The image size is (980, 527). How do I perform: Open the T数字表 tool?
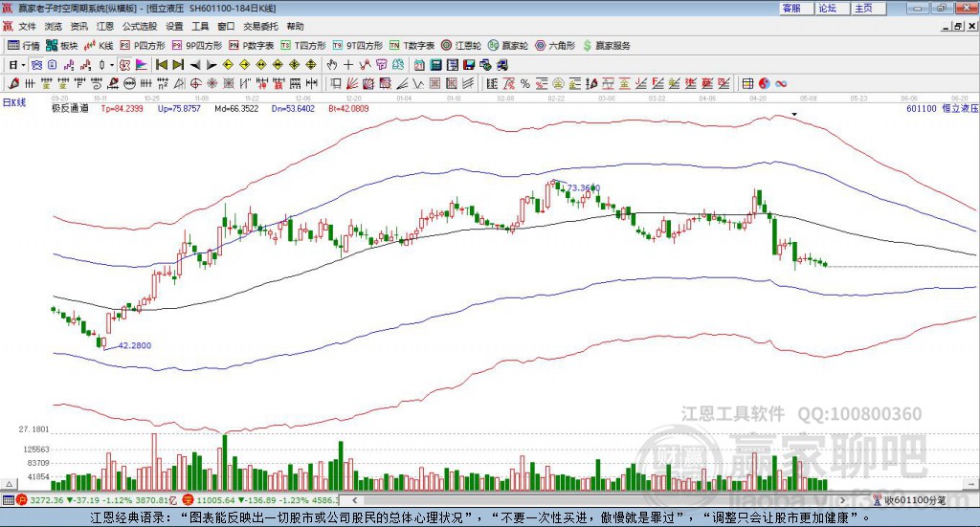point(412,46)
